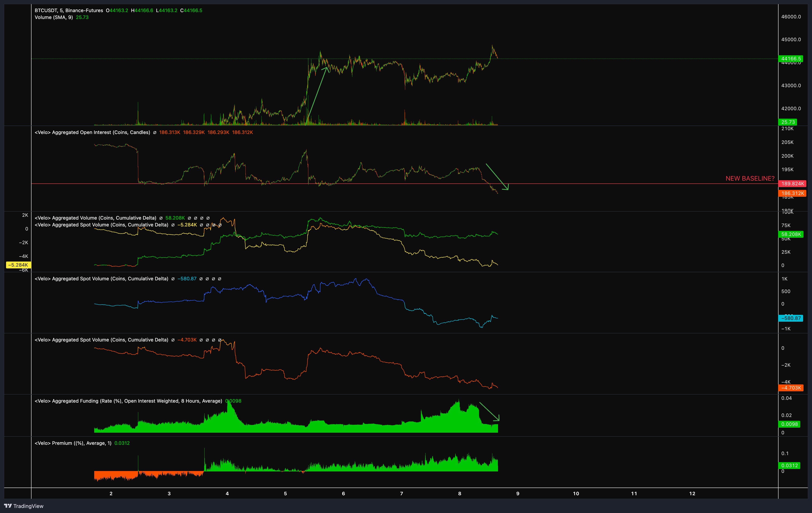Viewport: 812px width, 513px height.
Task: Click the NEW BASELINE? text annotation
Action: pos(750,178)
